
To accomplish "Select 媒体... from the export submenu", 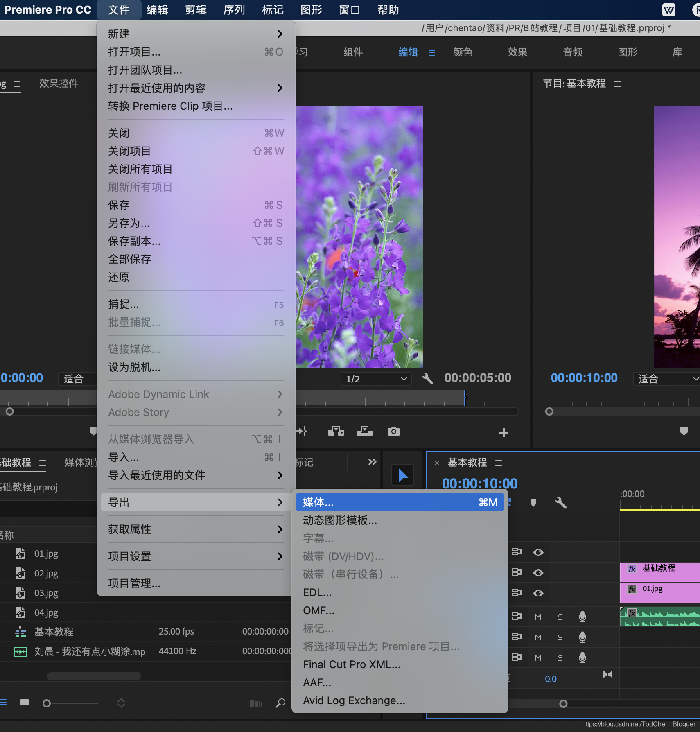I will (319, 502).
